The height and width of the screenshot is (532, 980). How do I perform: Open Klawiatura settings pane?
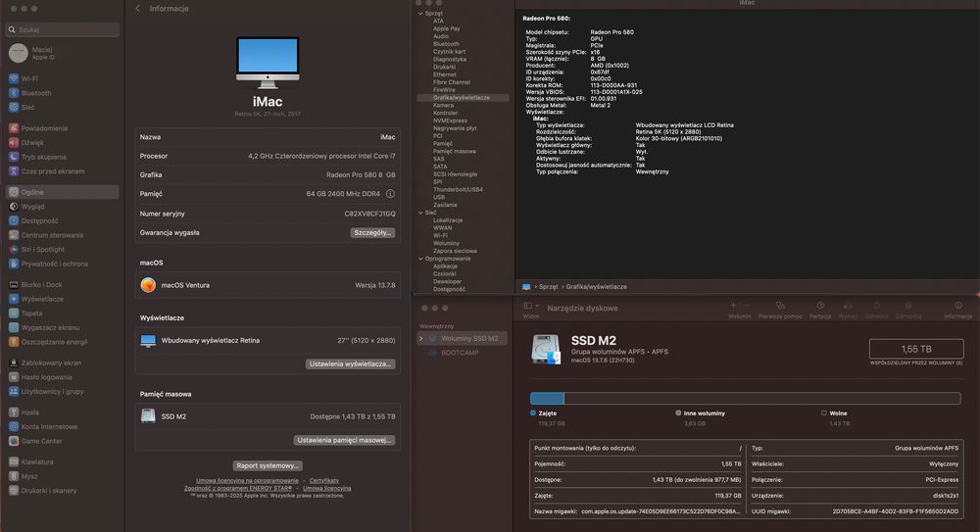[x=37, y=462]
